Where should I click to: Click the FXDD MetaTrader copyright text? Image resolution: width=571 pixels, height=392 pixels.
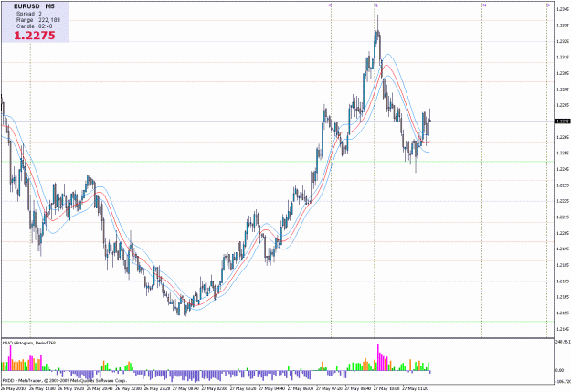click(x=65, y=380)
